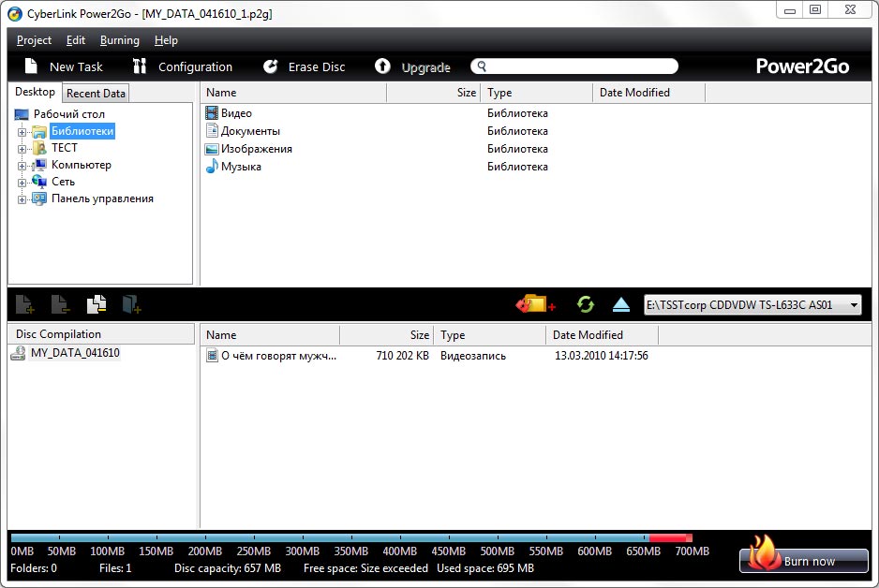Click the search input field

(x=574, y=66)
